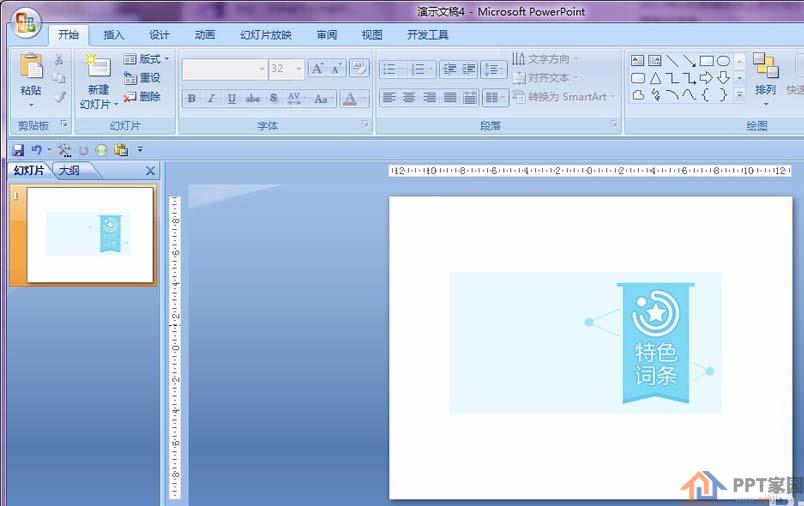The width and height of the screenshot is (804, 506).
Task: Click Save icon in Quick Access Toolbar
Action: (x=18, y=150)
